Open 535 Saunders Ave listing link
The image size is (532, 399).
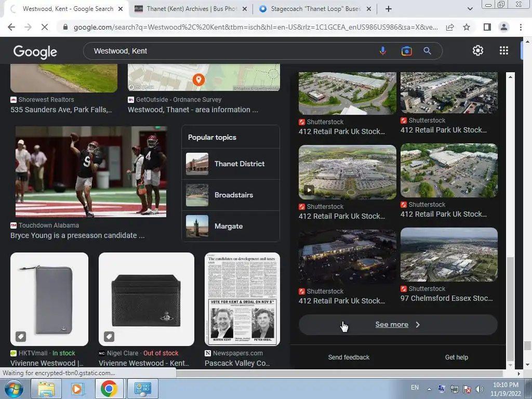tap(61, 110)
